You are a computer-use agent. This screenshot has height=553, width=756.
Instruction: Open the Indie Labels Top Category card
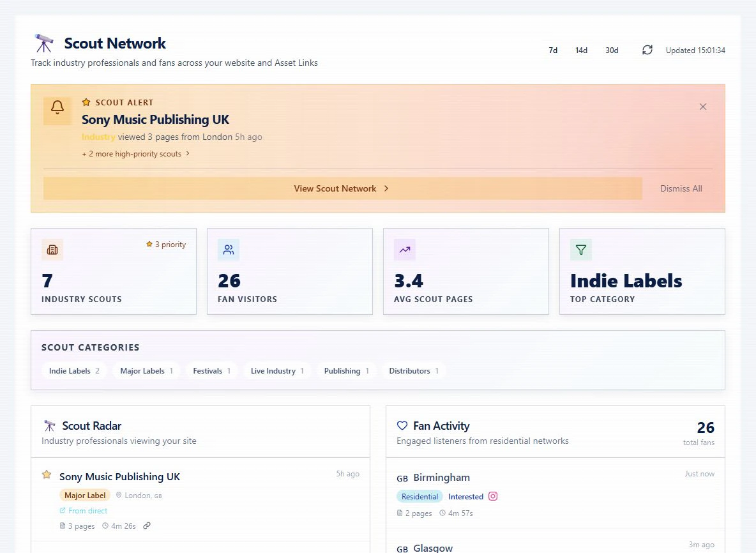click(642, 271)
